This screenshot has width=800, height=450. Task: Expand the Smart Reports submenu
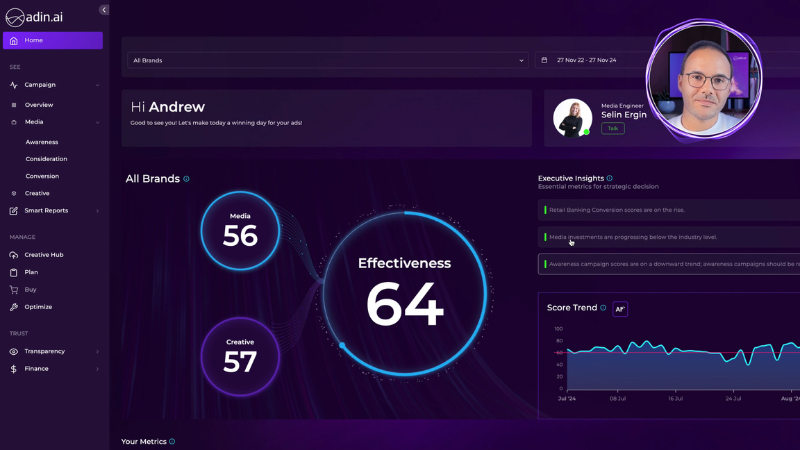point(97,211)
